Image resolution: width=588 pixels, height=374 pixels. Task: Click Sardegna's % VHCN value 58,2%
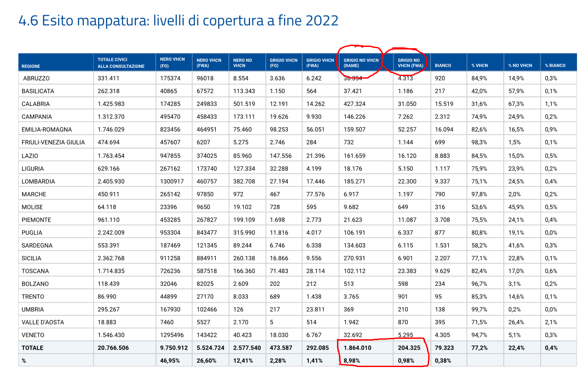pyautogui.click(x=479, y=245)
